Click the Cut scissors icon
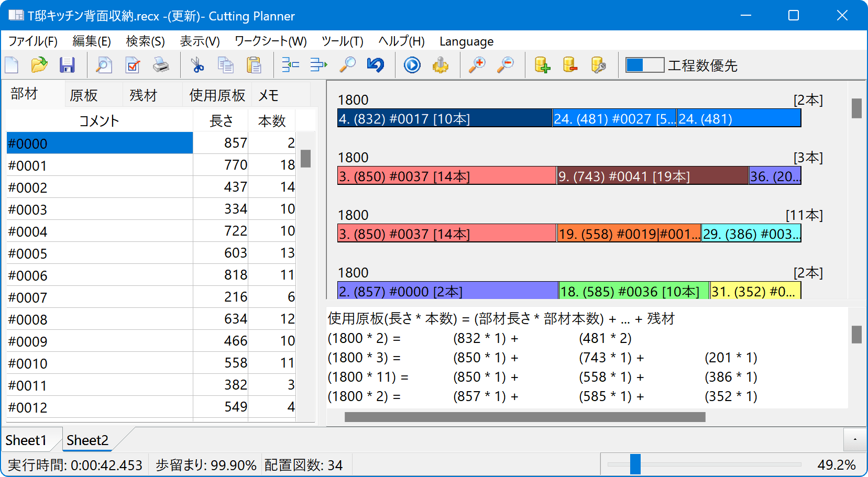Viewport: 868px width, 477px height. click(197, 65)
